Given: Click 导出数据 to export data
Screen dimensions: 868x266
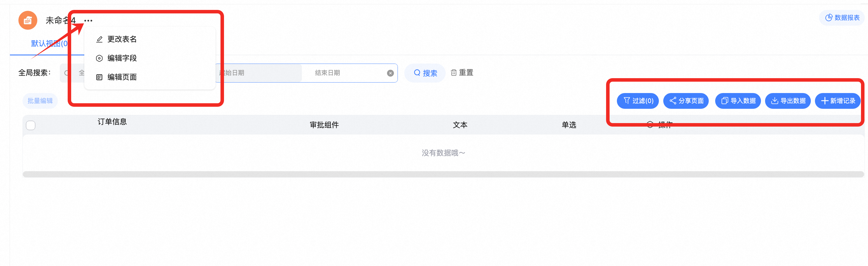Looking at the screenshot, I should [788, 101].
